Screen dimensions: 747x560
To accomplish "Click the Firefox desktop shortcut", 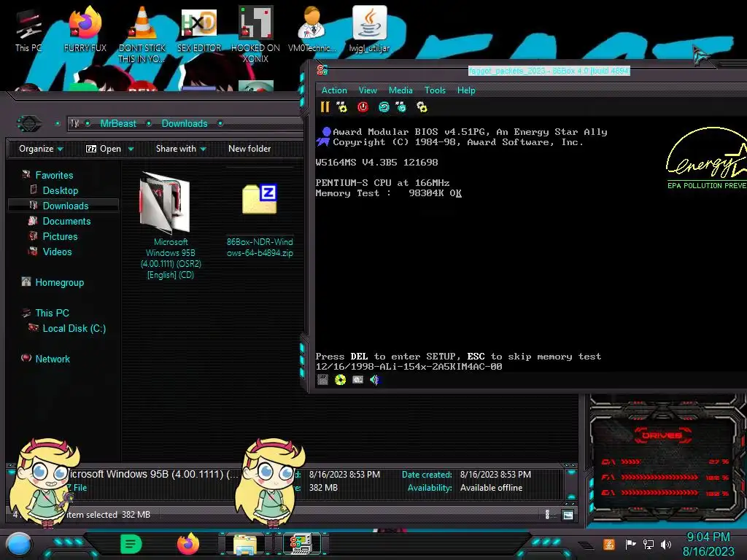I will point(85,29).
